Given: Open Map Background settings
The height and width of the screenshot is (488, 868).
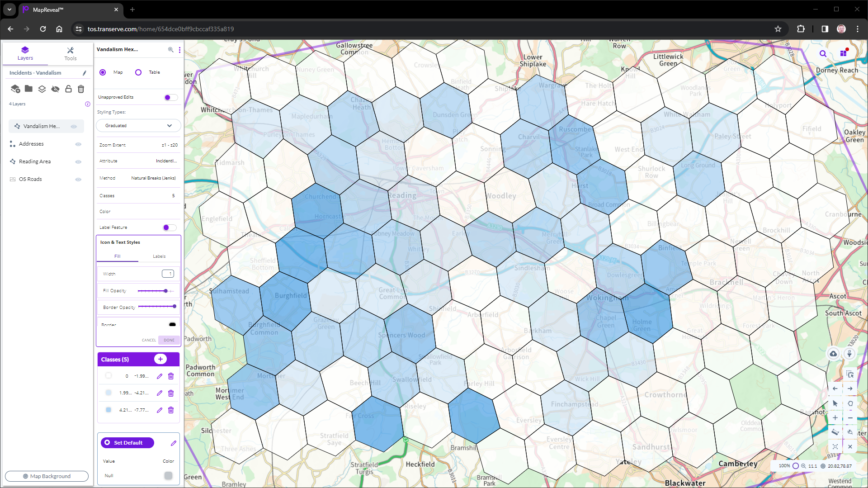Looking at the screenshot, I should (47, 476).
